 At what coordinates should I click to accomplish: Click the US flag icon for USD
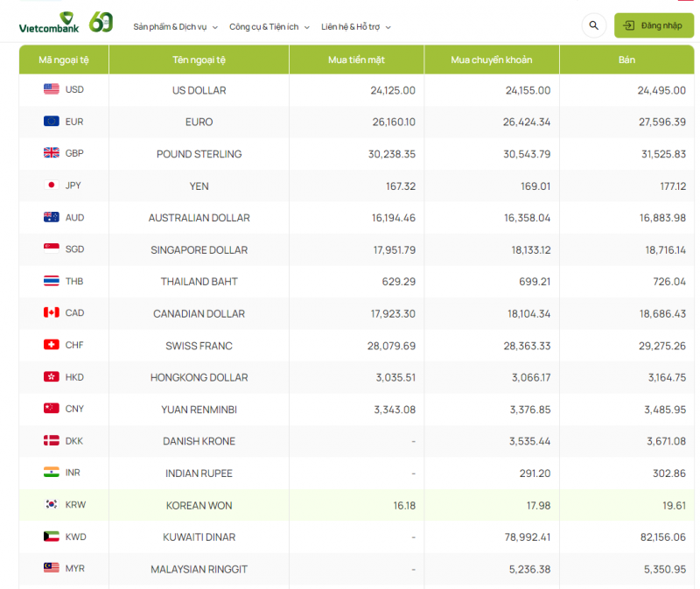52,89
